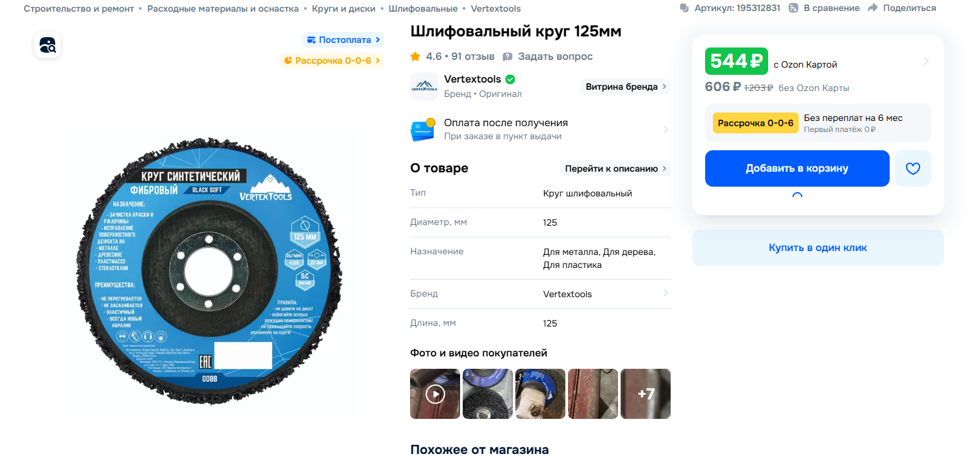Click the verified checkmark next to Vertextools
This screenshot has width=980, height=467.
[x=510, y=79]
